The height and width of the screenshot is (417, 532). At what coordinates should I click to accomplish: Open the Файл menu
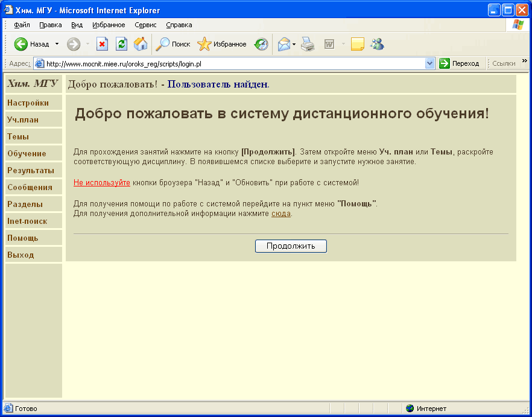(22, 25)
